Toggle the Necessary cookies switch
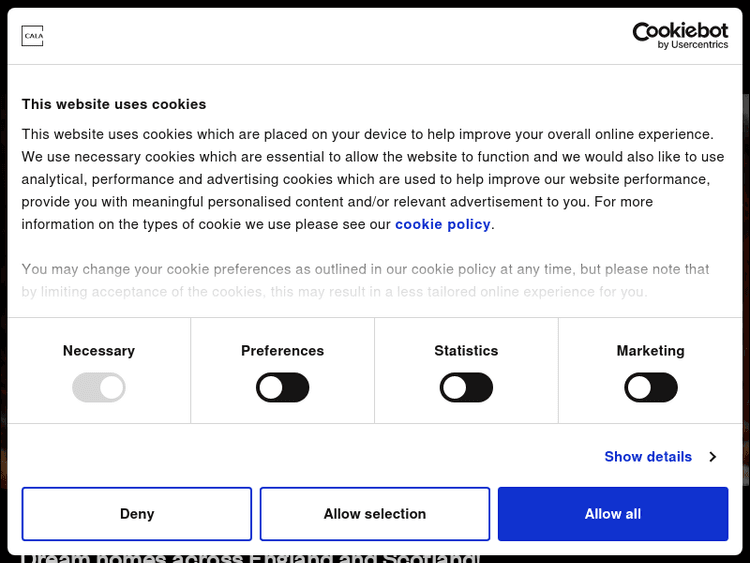 99,388
